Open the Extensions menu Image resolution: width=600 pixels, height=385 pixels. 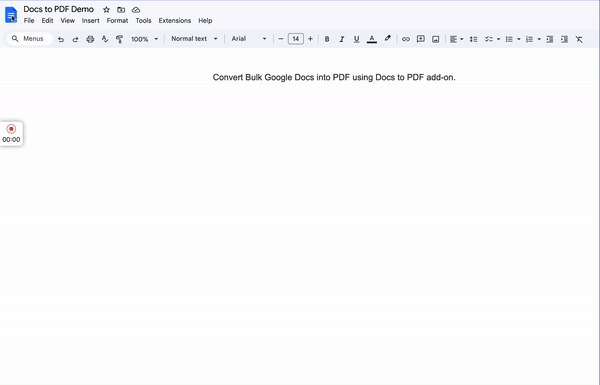pos(174,21)
